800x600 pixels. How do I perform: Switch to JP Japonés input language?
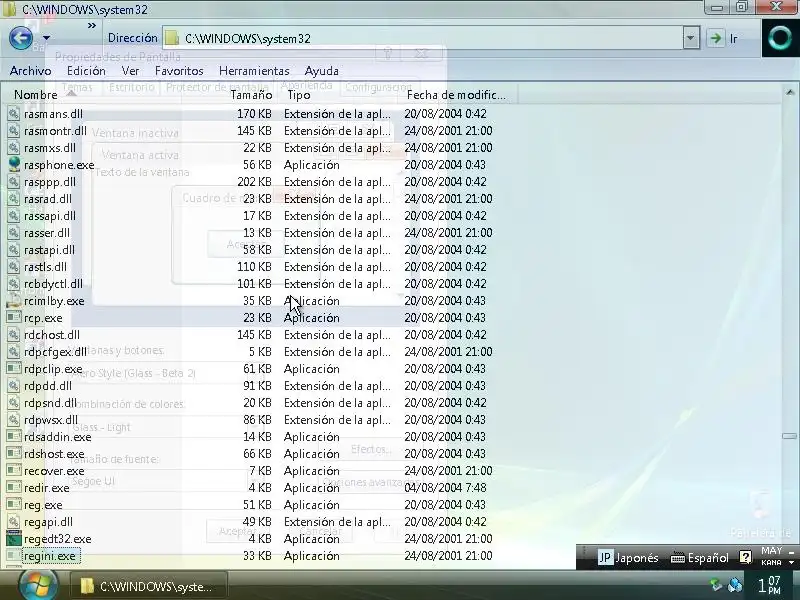click(x=628, y=558)
